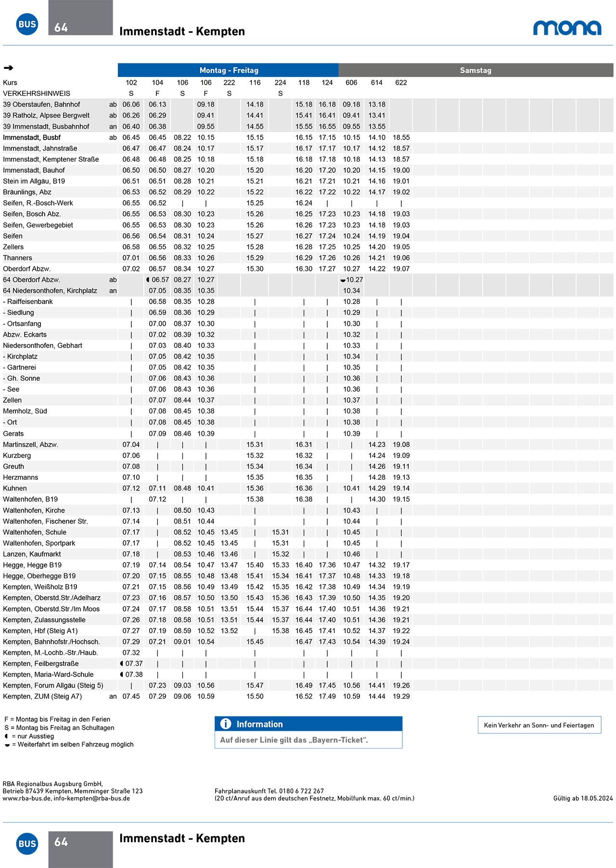Click 'Waltenhofen, Kirche' stop
Image resolution: width=616 pixels, height=868 pixels.
(x=34, y=511)
